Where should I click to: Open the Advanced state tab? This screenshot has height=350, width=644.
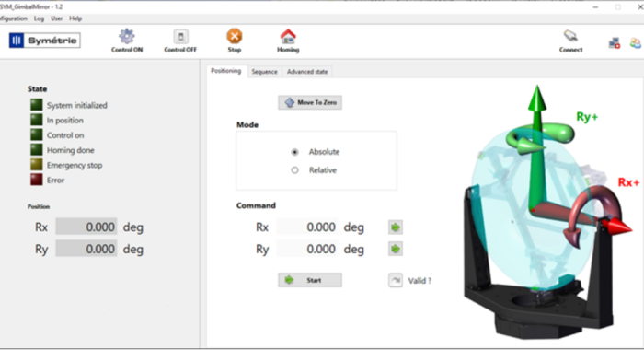307,72
